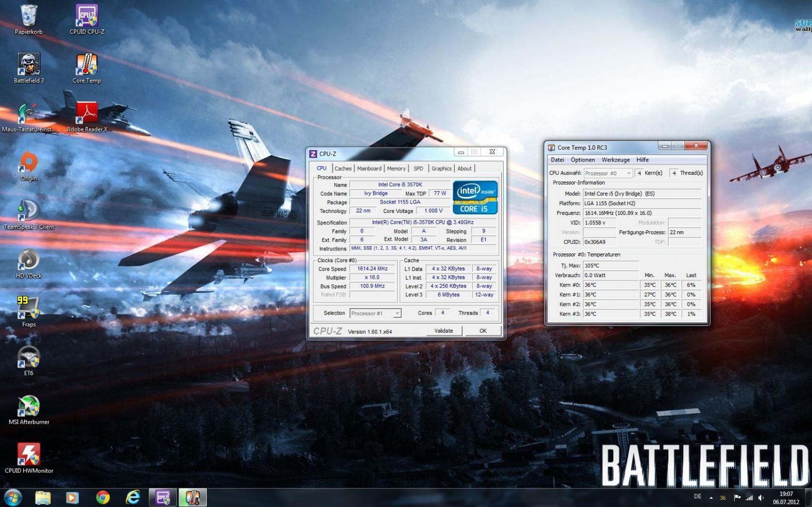Click the Intel Core i5 logo in CPU-Z
The image size is (812, 507).
pos(475,197)
